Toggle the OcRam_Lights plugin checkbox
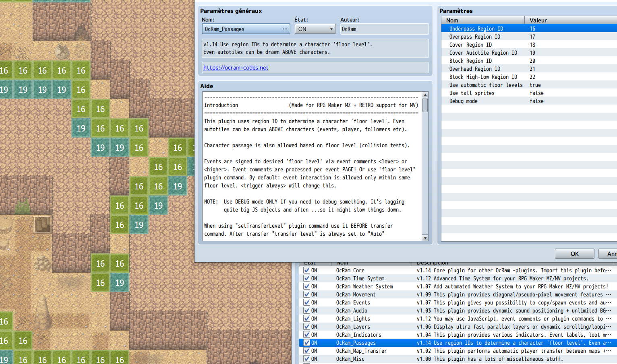617x364 pixels. coord(307,319)
